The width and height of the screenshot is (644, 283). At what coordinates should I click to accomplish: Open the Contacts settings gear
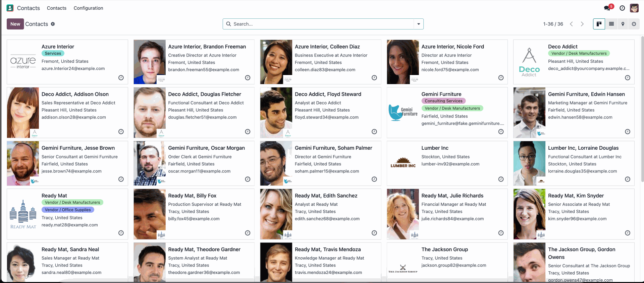coord(53,24)
